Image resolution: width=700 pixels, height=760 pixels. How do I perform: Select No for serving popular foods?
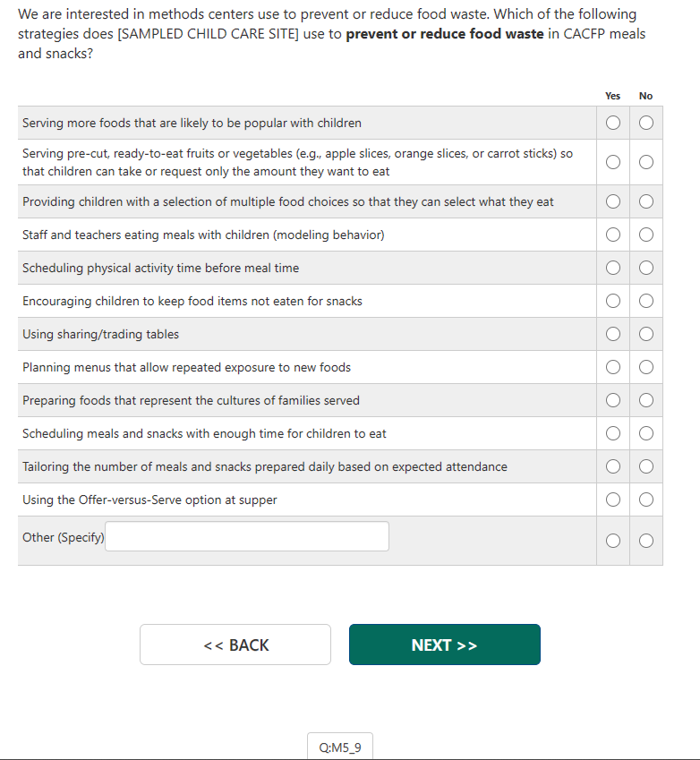pyautogui.click(x=646, y=123)
